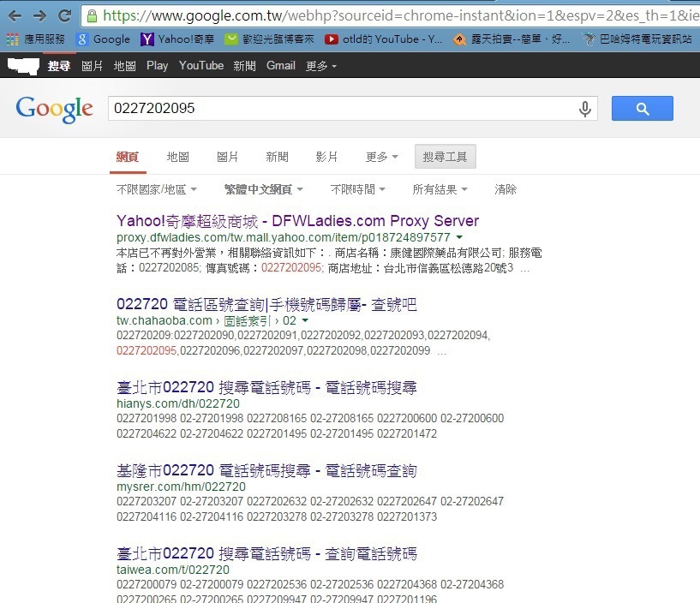Click the green padlock icon in address bar
This screenshot has width=700, height=603.
tap(92, 16)
